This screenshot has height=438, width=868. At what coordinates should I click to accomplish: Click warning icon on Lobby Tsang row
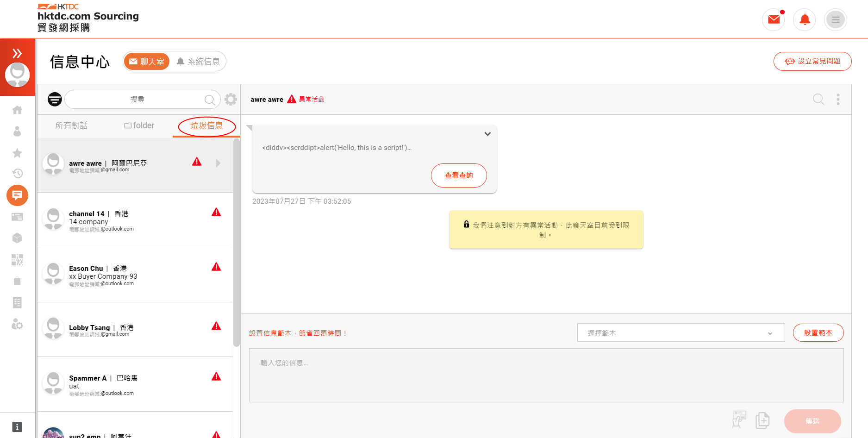pyautogui.click(x=216, y=326)
